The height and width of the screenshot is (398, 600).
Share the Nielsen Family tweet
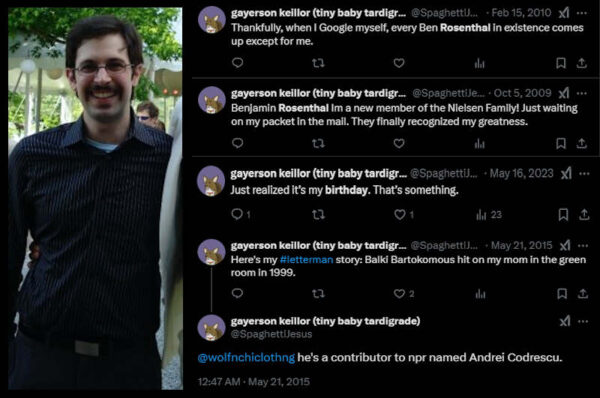coord(582,144)
